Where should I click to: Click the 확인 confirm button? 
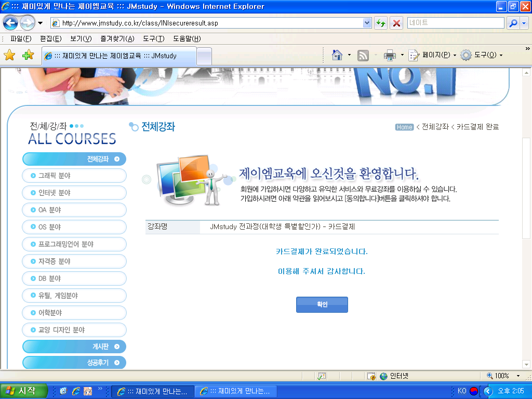tap(322, 304)
